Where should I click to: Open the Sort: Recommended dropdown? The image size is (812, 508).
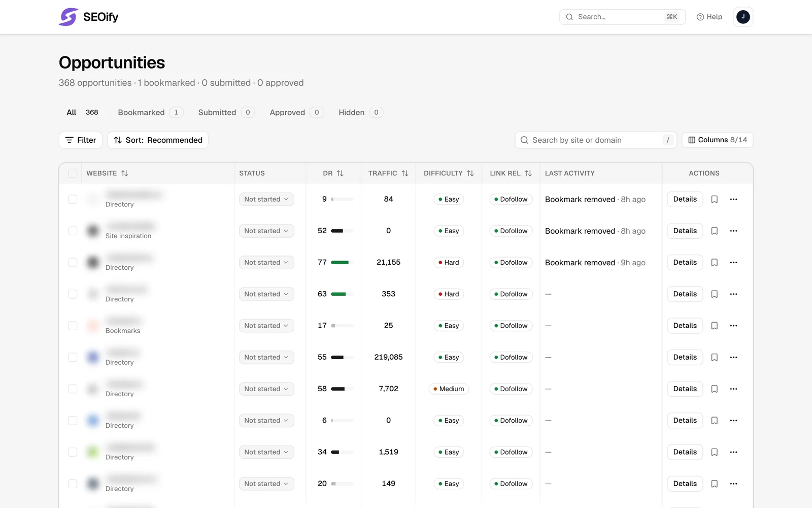(x=158, y=140)
